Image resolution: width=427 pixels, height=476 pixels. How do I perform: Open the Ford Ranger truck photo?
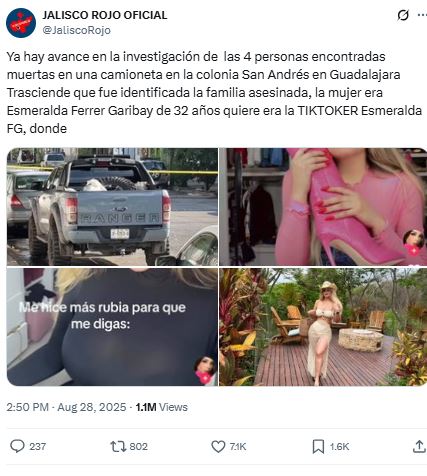tap(112, 207)
